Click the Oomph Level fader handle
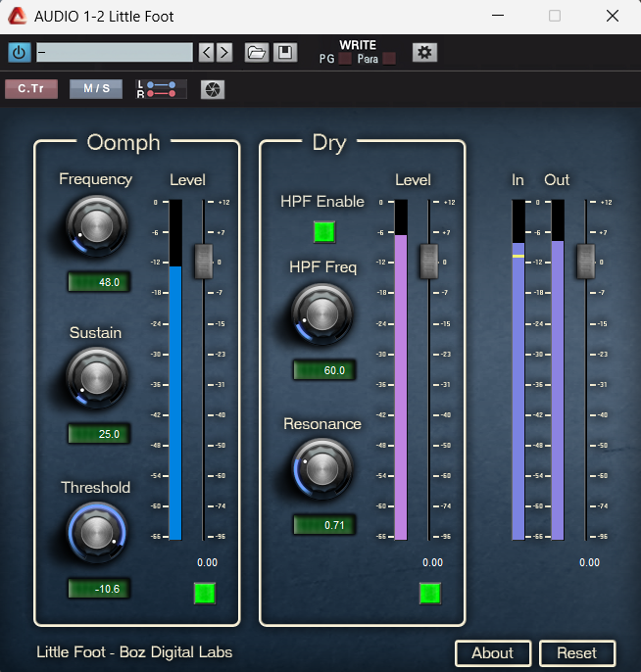The height and width of the screenshot is (672, 641). [x=204, y=261]
